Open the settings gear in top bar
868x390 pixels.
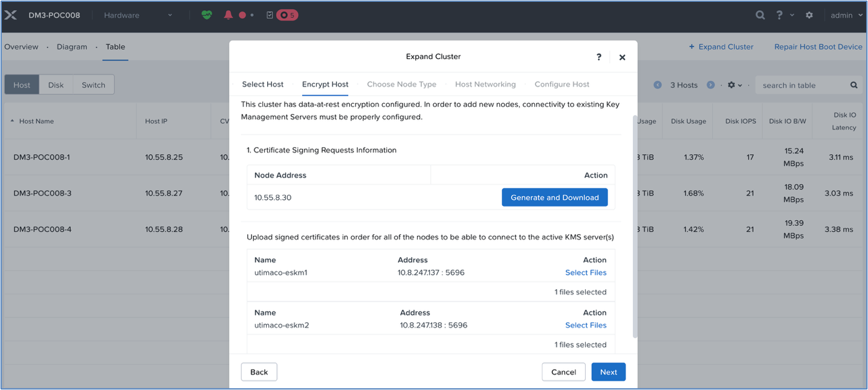(x=809, y=15)
